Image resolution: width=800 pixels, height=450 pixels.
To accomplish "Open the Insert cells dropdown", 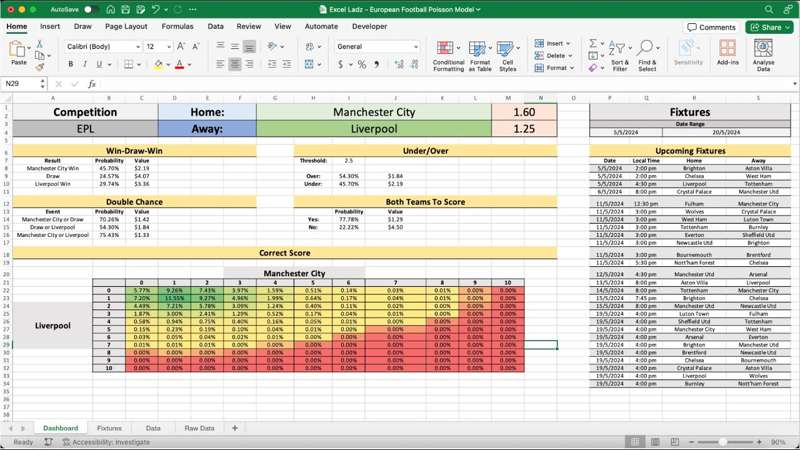I will (553, 43).
